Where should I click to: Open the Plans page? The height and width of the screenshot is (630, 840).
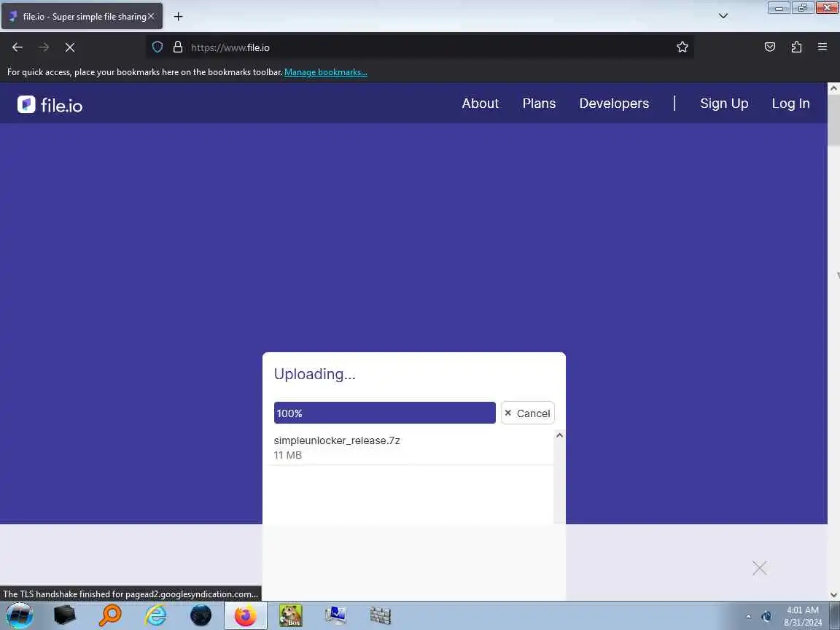coord(539,104)
